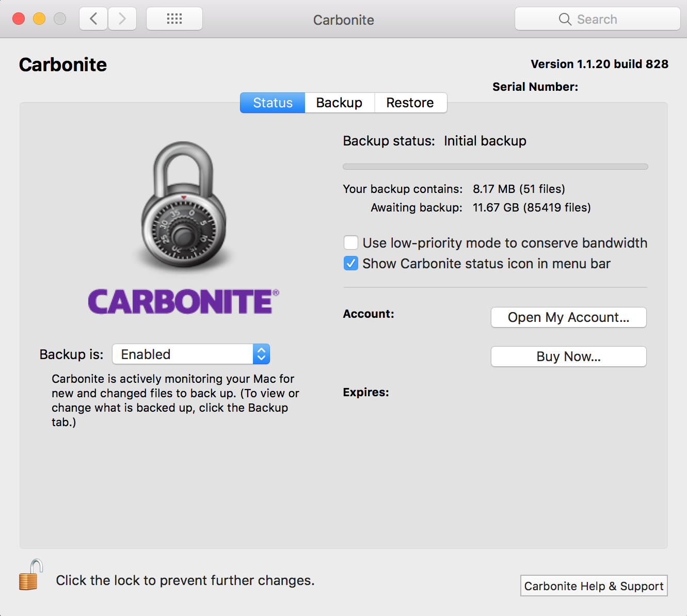Click the orange padlock icon to prevent changes

(x=30, y=576)
